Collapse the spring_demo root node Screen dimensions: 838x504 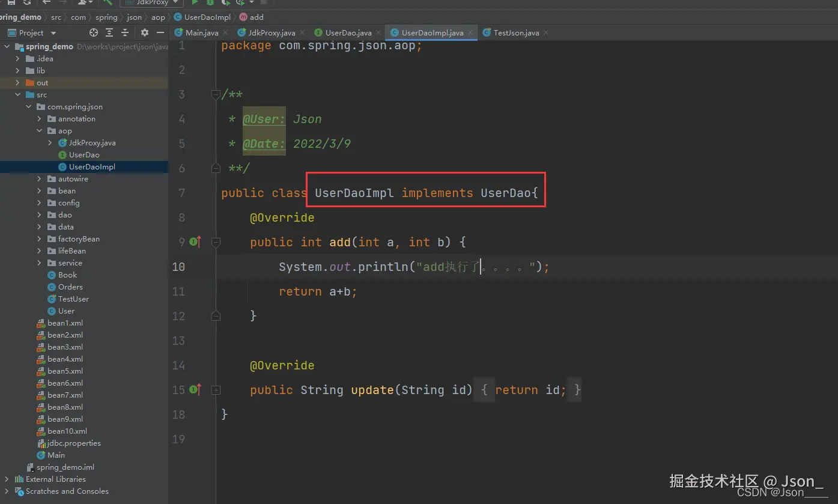7,47
